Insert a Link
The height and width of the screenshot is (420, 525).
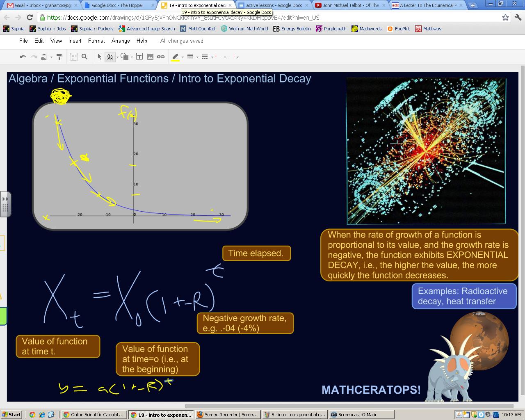click(x=162, y=57)
